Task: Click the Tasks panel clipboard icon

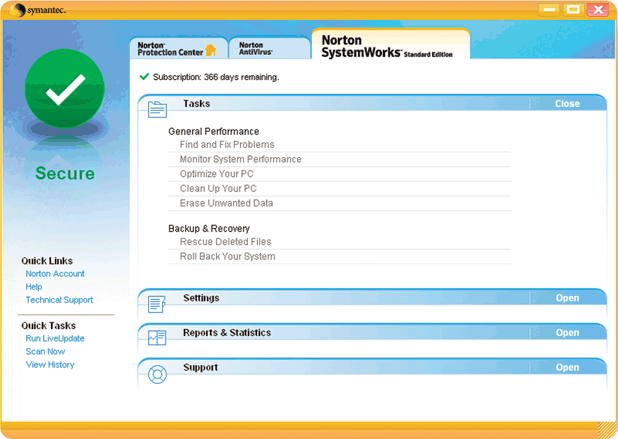Action: point(157,109)
